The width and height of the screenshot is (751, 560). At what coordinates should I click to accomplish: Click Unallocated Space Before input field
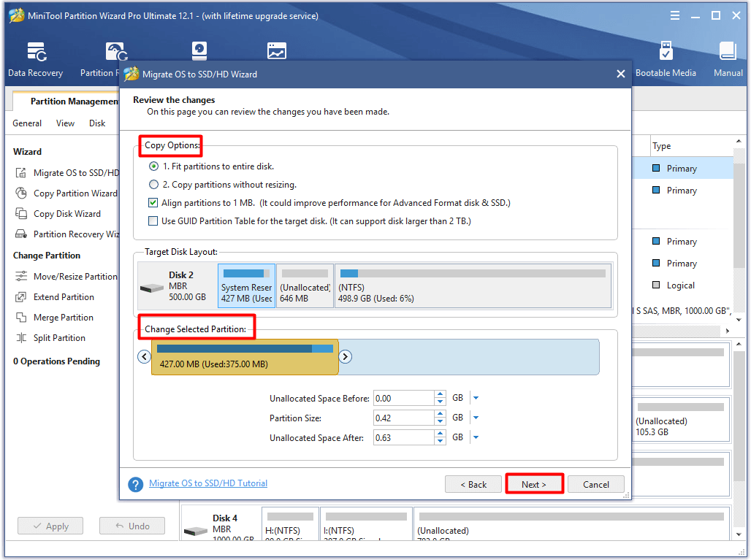pos(404,398)
